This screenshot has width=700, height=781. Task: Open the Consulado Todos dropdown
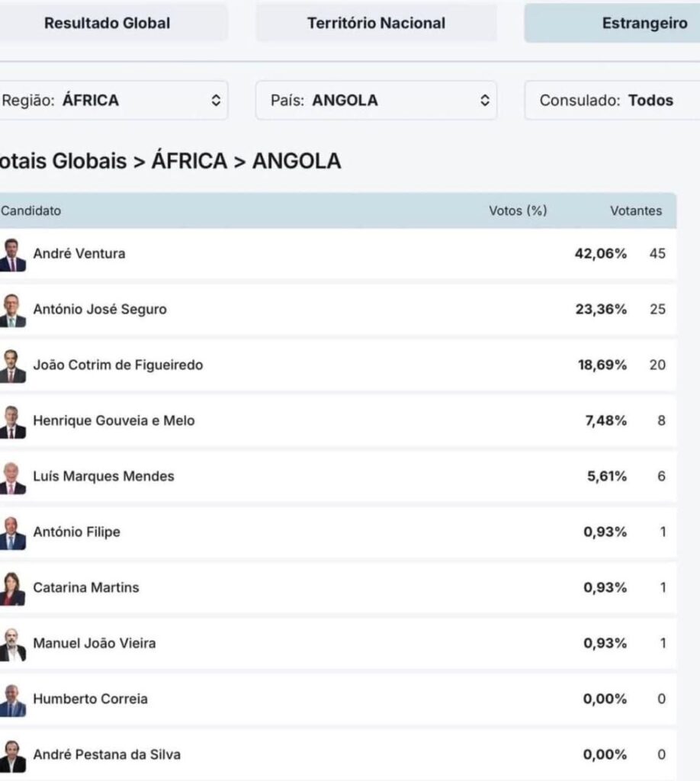tap(612, 101)
